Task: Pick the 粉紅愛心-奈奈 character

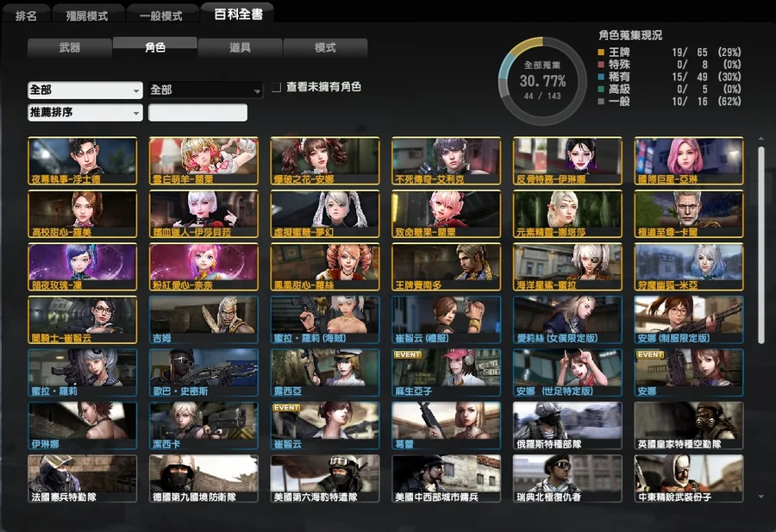Action: click(x=203, y=266)
